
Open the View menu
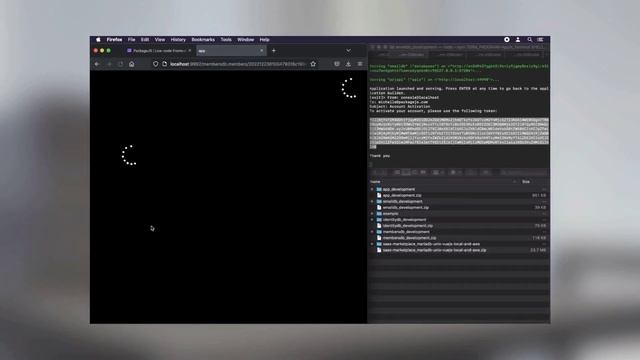[x=160, y=40]
